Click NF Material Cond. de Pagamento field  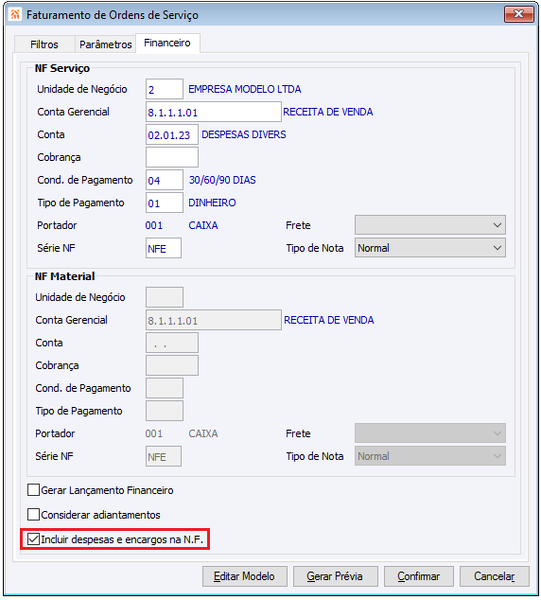pyautogui.click(x=165, y=388)
